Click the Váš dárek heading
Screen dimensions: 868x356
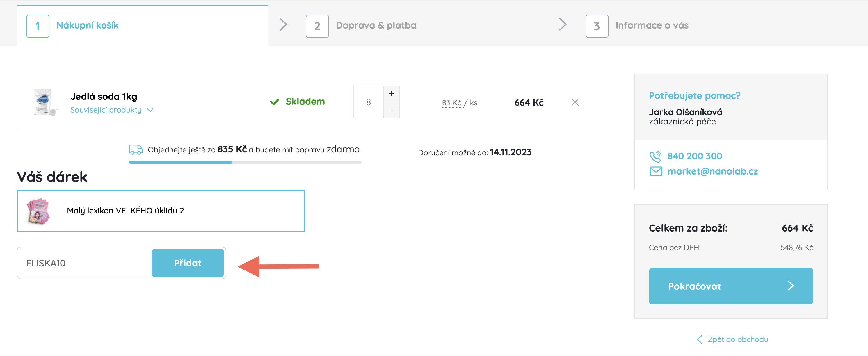coord(52,177)
